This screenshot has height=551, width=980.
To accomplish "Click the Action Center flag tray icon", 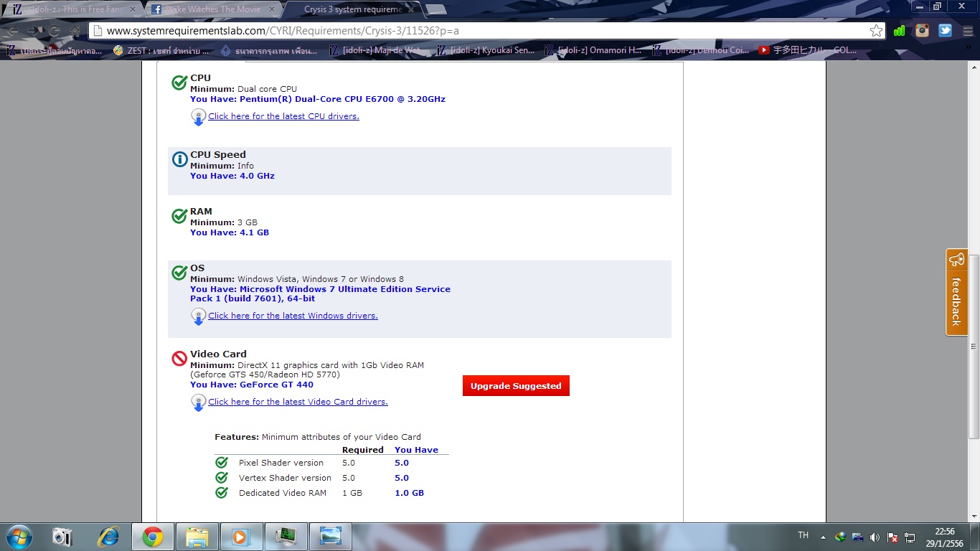I will pos(892,537).
